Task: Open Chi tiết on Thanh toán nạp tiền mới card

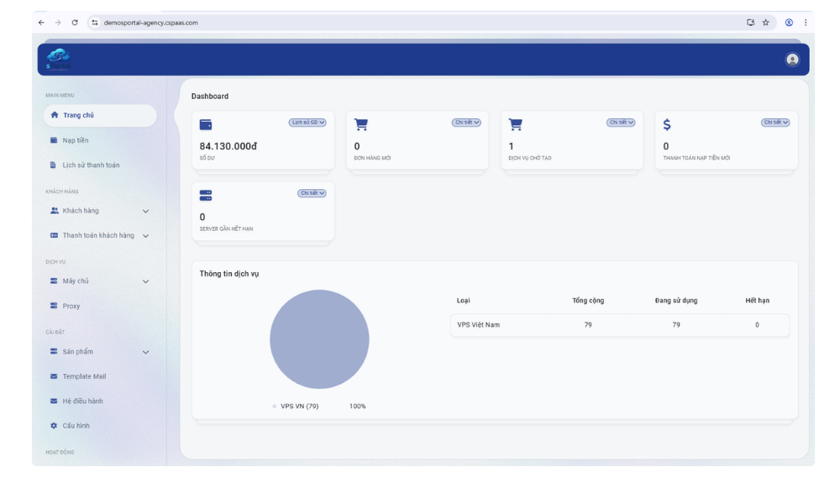Action: coord(775,123)
